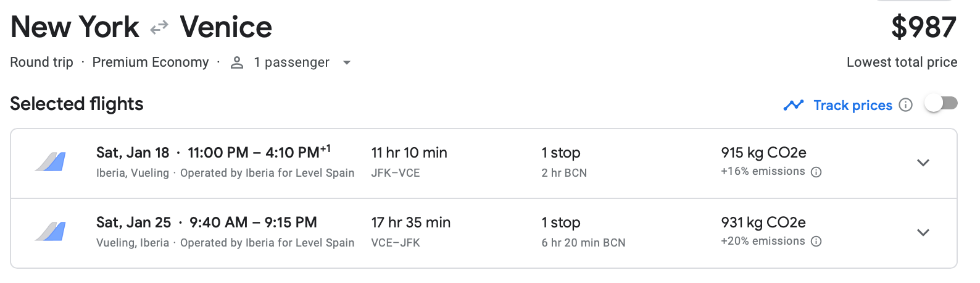Open emissions info for 915 kg flight
The image size is (980, 283).
816,172
